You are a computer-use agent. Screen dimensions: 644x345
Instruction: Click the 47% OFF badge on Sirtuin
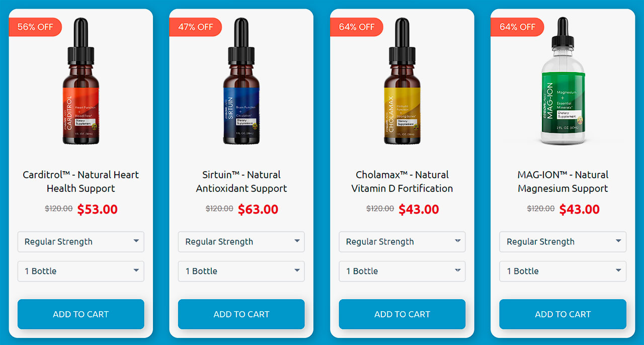[196, 27]
